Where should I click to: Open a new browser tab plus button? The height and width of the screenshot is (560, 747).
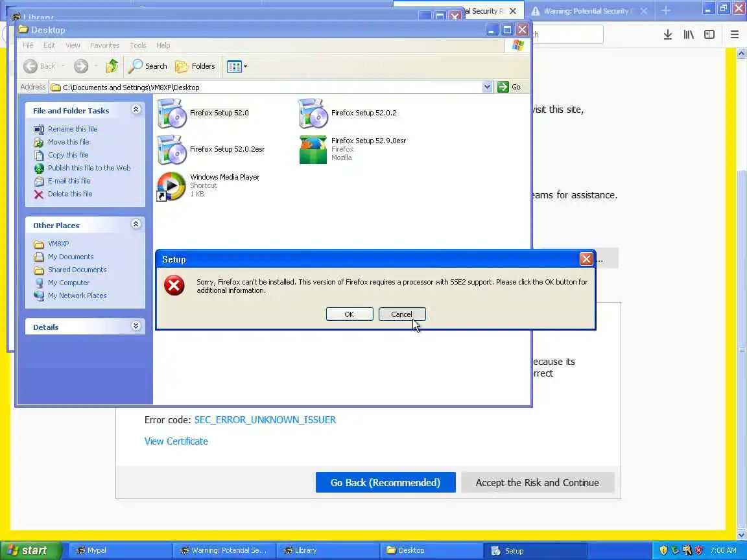pyautogui.click(x=666, y=10)
